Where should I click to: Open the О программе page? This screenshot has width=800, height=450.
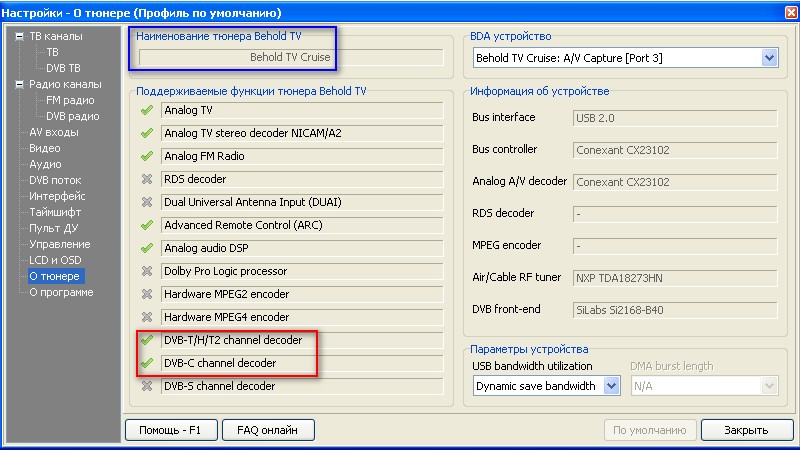tap(61, 292)
